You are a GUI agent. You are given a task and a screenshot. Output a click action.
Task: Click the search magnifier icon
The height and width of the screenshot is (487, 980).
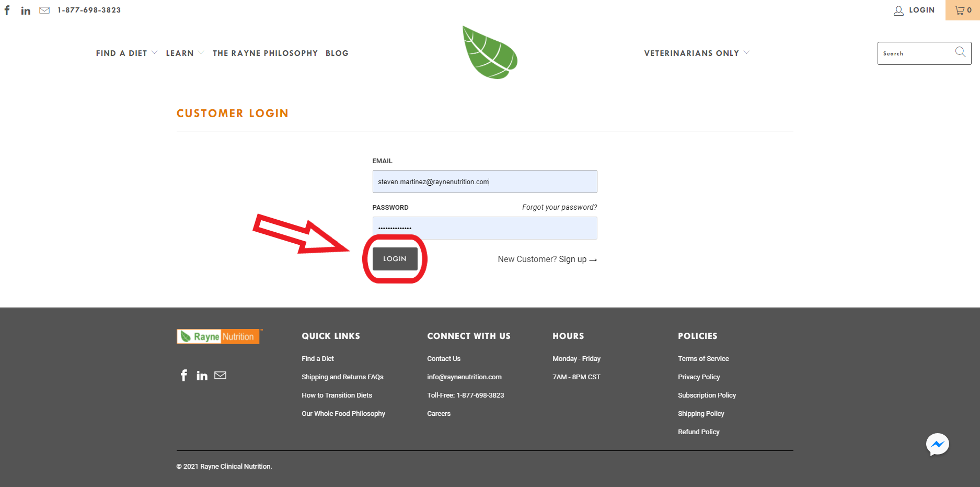960,52
